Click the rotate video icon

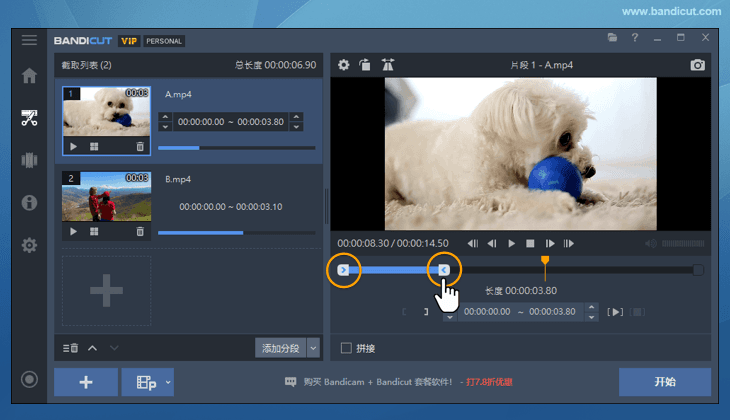click(365, 65)
